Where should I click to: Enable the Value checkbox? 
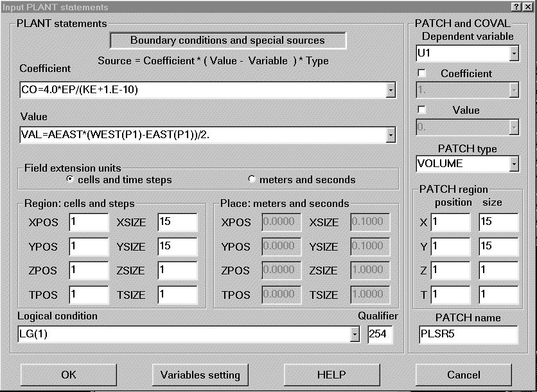point(422,111)
